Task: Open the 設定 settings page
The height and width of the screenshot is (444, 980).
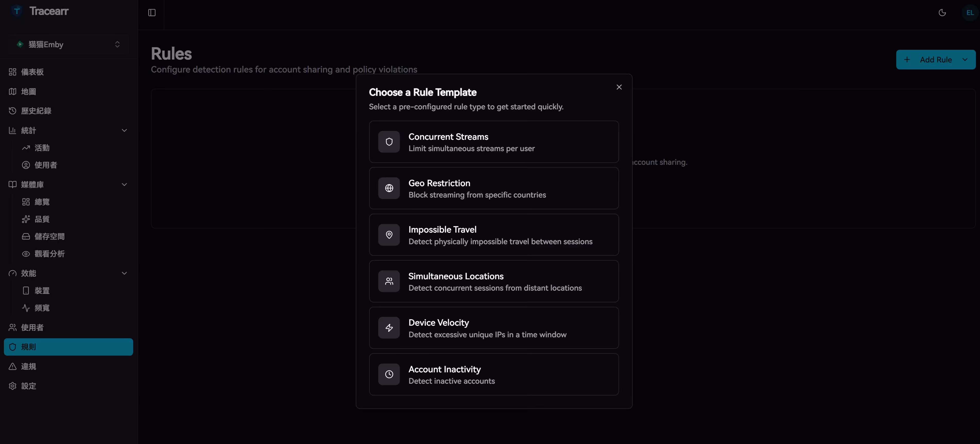Action: pos(29,386)
